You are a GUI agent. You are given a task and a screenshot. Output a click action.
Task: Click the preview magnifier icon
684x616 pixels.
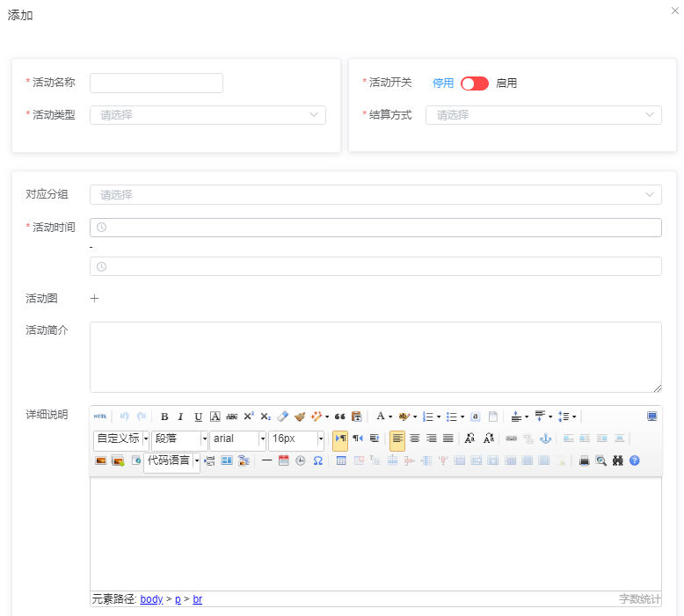pyautogui.click(x=601, y=460)
